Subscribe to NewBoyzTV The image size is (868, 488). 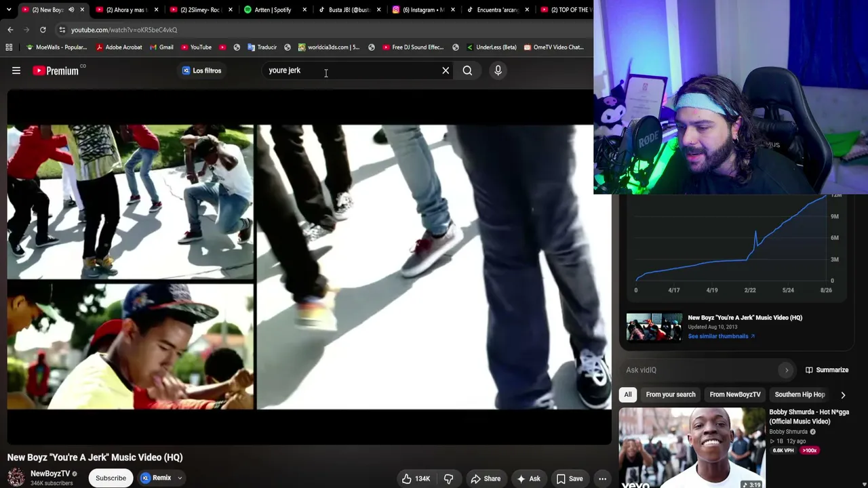[x=111, y=478]
